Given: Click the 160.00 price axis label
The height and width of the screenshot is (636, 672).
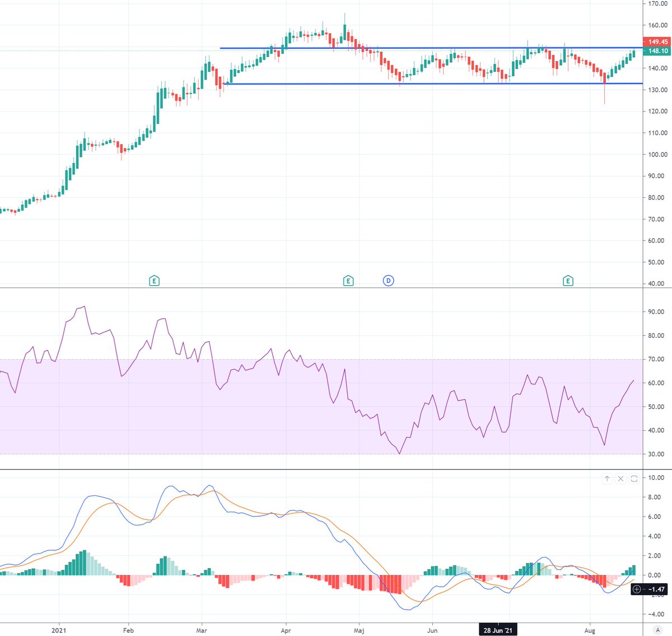Looking at the screenshot, I should click(657, 25).
